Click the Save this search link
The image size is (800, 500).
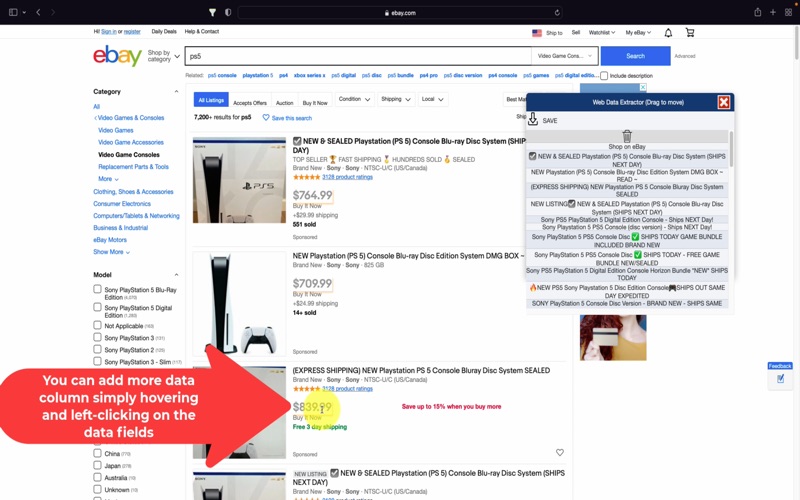[x=292, y=118]
